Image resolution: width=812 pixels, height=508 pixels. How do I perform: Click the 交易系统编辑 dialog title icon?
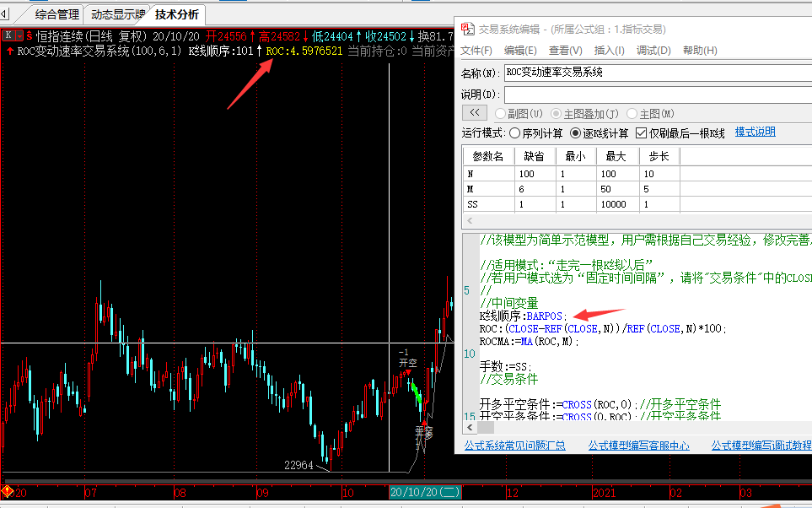pos(468,29)
